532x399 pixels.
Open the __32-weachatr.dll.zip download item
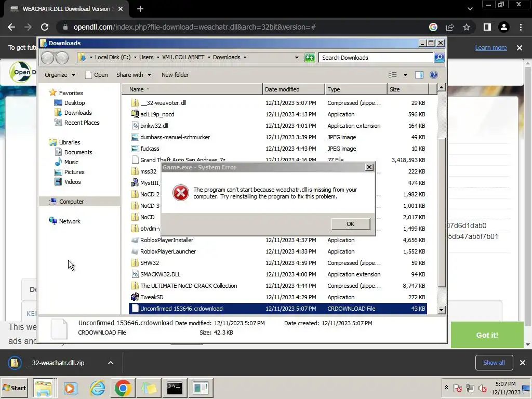pyautogui.click(x=54, y=363)
